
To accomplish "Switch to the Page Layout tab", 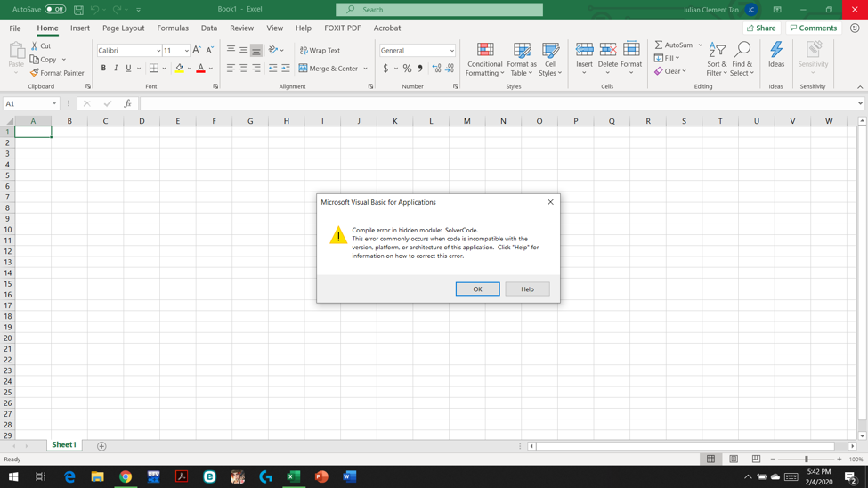I will click(x=123, y=28).
